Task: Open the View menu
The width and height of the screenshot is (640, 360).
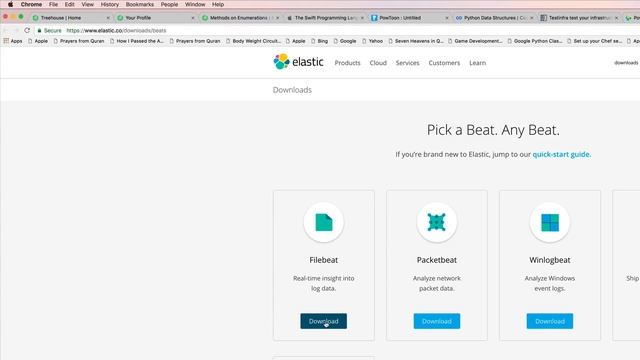Action: 87,4
